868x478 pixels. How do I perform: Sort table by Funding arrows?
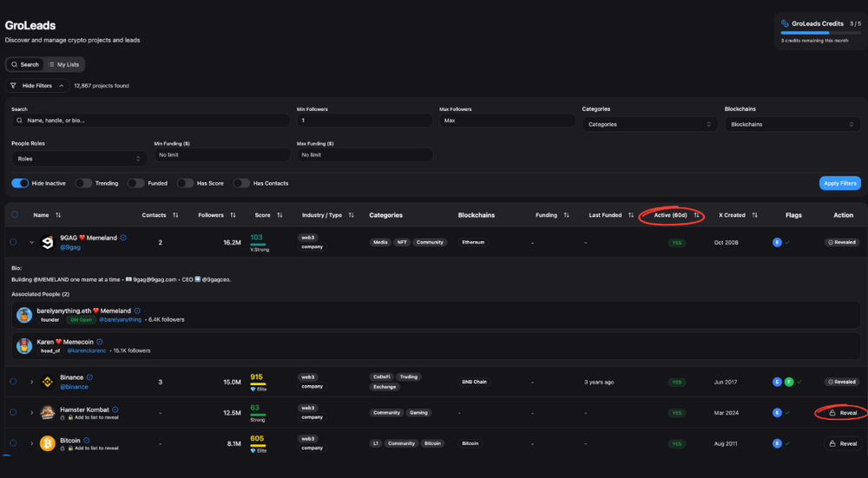[x=566, y=215]
